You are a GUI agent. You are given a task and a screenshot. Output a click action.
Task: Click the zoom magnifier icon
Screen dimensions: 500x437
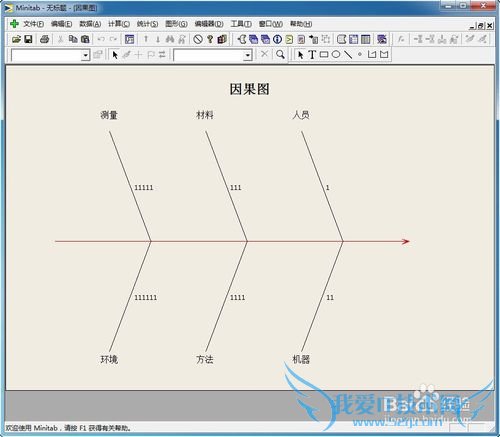coord(280,54)
